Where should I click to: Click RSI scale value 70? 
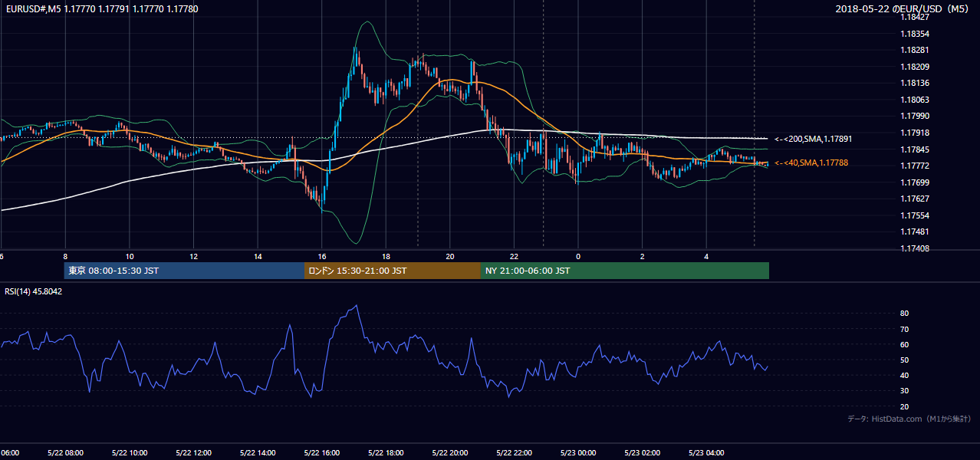(904, 329)
